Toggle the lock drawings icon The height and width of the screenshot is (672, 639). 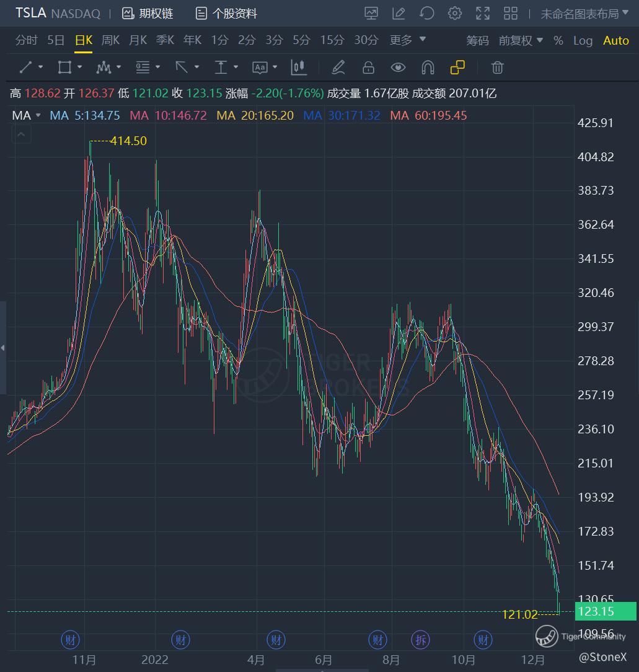(x=368, y=67)
